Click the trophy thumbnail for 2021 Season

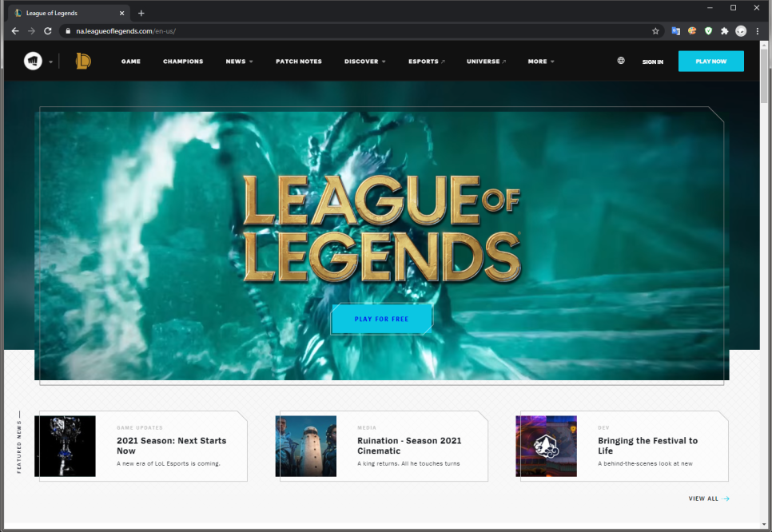[65, 447]
